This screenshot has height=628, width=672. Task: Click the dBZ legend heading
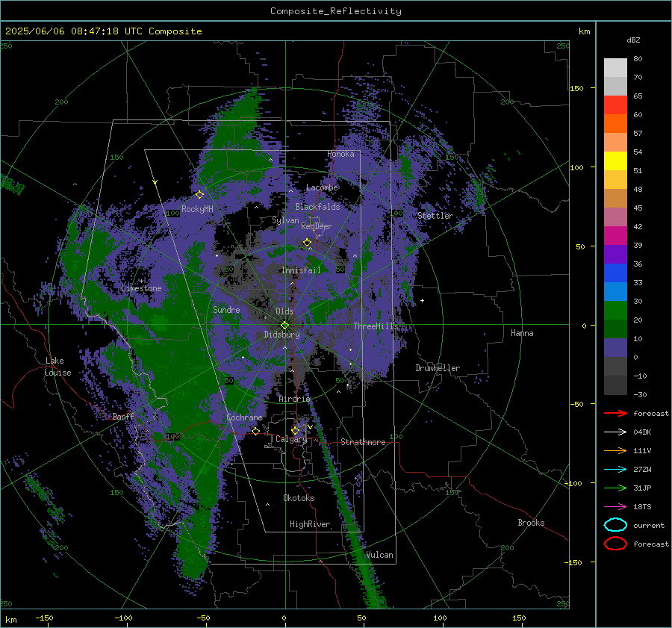click(633, 40)
